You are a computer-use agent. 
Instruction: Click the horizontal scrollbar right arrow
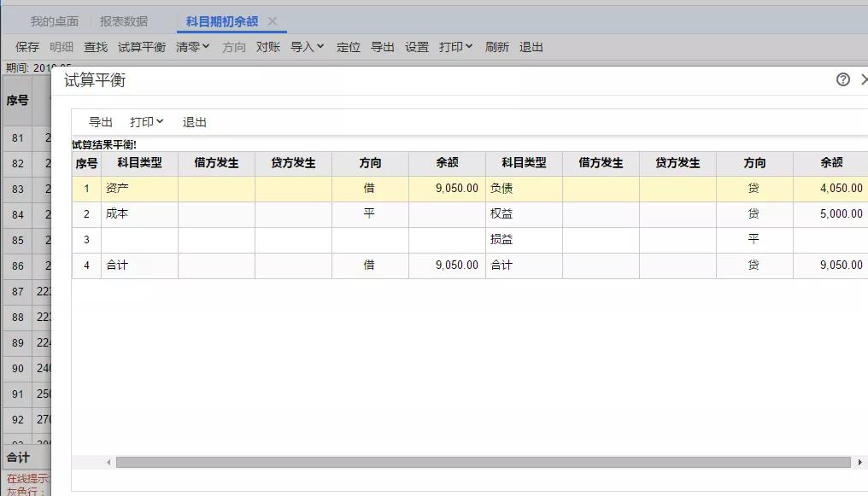(x=859, y=462)
